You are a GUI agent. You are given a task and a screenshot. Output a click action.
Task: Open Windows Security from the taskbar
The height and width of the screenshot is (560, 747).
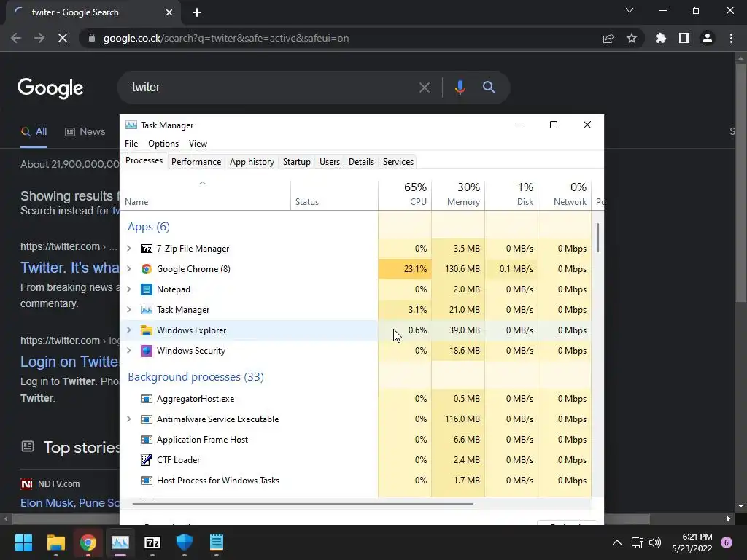point(185,542)
